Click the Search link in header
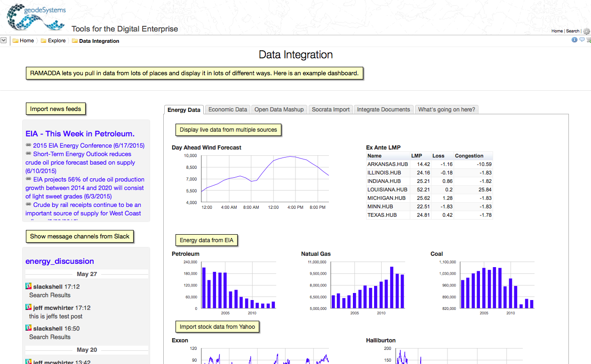The image size is (591, 364). pos(573,31)
